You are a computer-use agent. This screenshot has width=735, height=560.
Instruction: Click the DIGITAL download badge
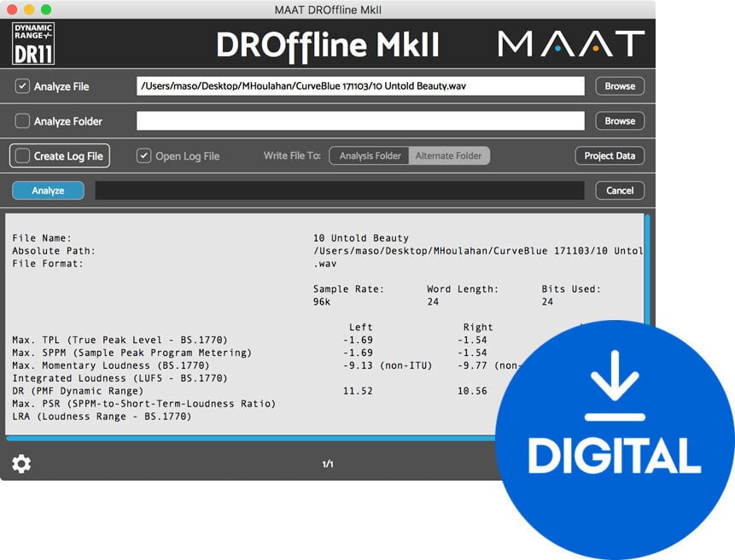tap(615, 440)
